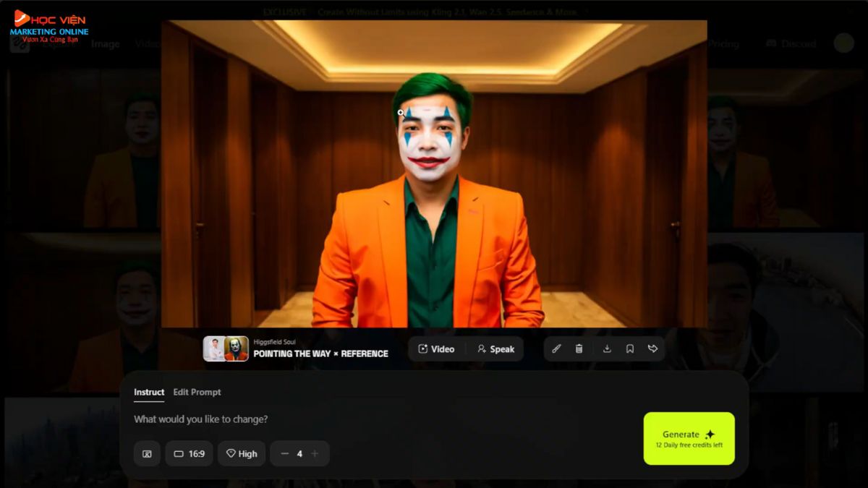This screenshot has width=868, height=488.
Task: Click the reference preset thumbnail pair
Action: point(226,348)
